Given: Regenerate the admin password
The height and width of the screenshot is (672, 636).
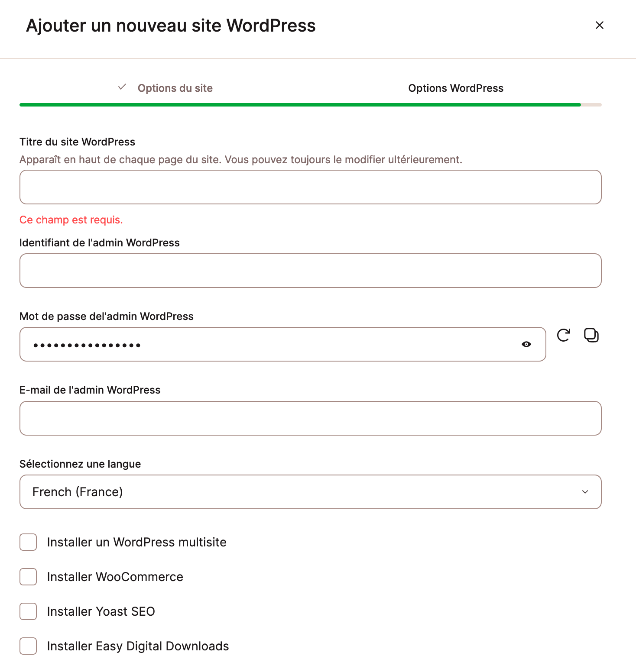Looking at the screenshot, I should coord(564,335).
